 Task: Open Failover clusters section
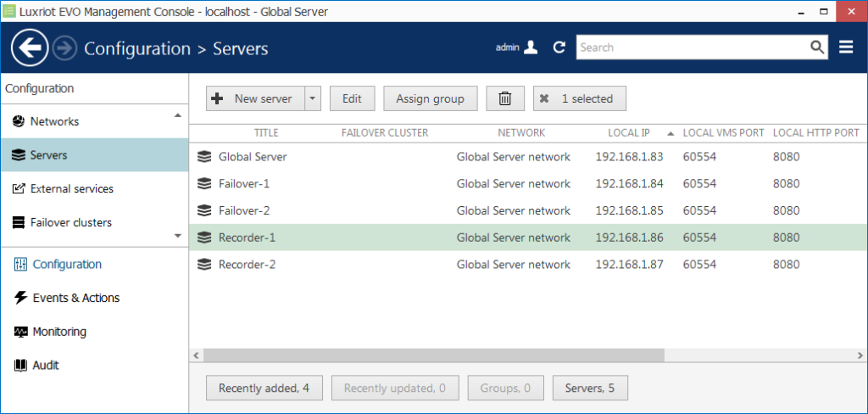[x=94, y=223]
